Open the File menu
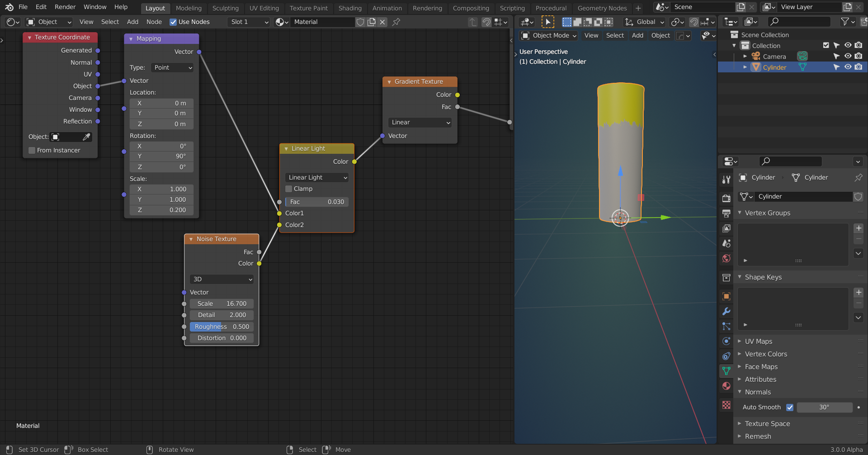The width and height of the screenshot is (868, 455). click(x=23, y=7)
